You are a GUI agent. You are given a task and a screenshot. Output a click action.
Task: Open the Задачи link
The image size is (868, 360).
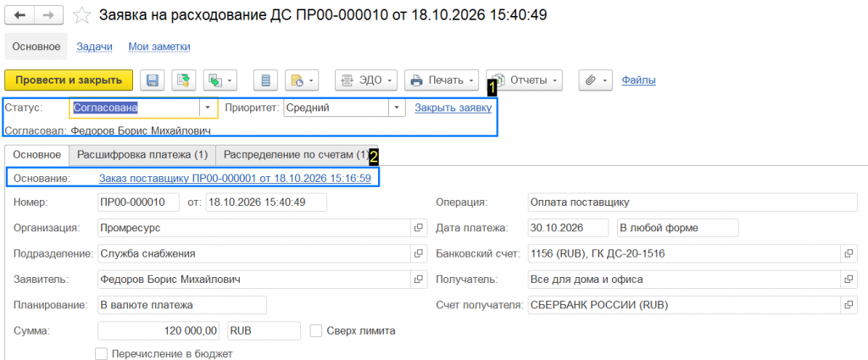tap(94, 47)
